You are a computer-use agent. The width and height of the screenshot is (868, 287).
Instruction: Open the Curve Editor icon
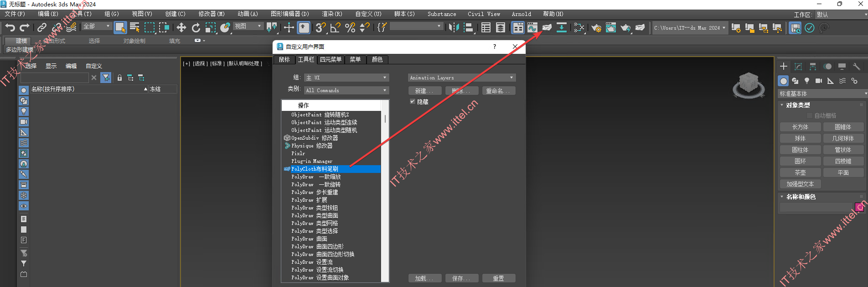[532, 28]
